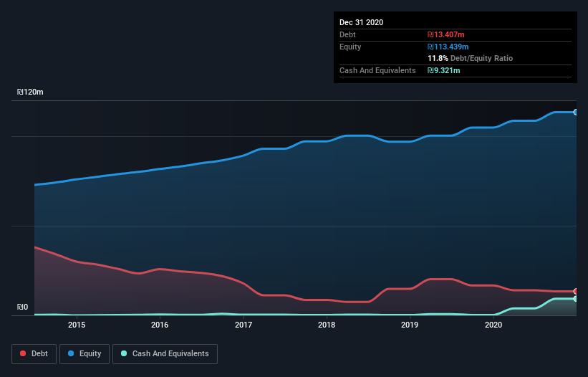Click the ₪13.407m debt value
The image size is (588, 377).
point(446,34)
